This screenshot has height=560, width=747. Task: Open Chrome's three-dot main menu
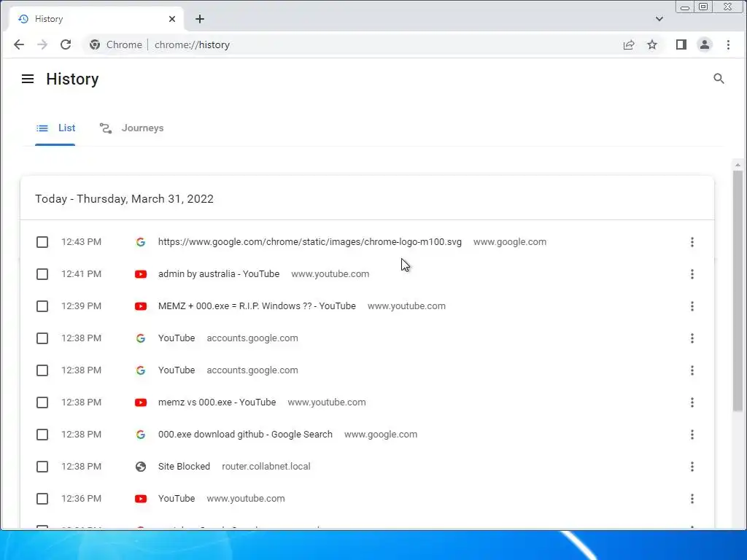pos(728,44)
